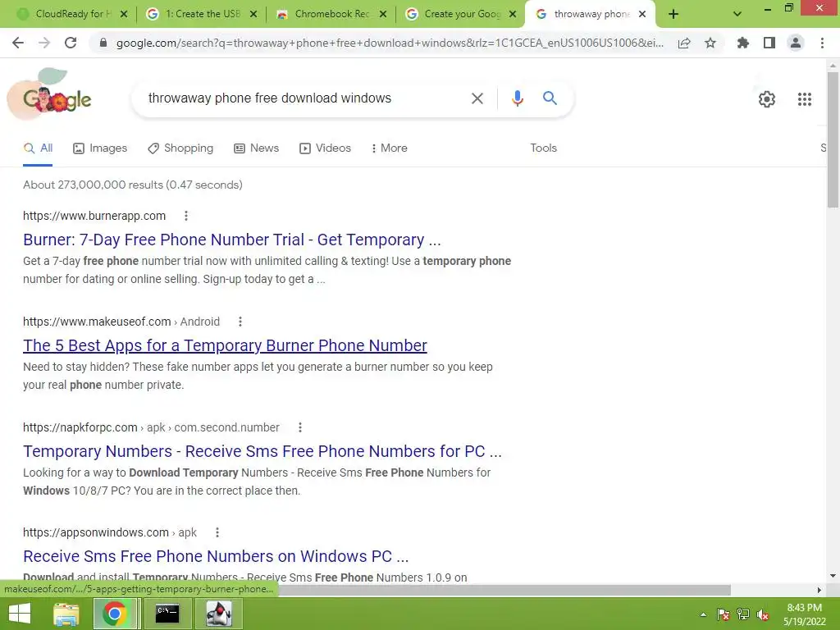Open the Java app taskbar icon

click(x=218, y=614)
